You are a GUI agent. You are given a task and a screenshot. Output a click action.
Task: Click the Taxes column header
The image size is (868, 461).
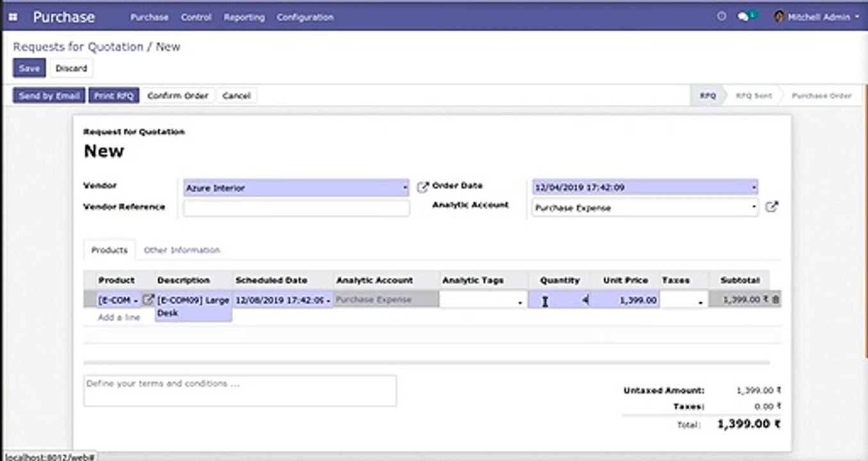point(676,280)
